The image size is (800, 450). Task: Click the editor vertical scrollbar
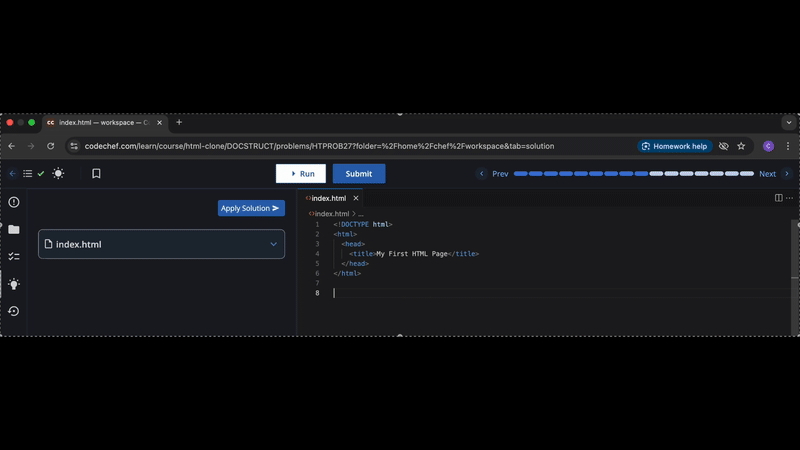pyautogui.click(x=794, y=278)
